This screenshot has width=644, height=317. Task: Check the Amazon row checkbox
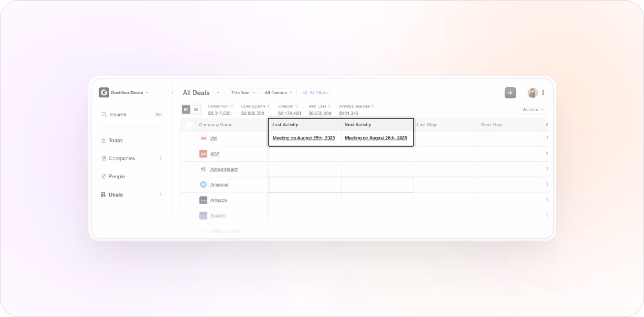coord(189,200)
